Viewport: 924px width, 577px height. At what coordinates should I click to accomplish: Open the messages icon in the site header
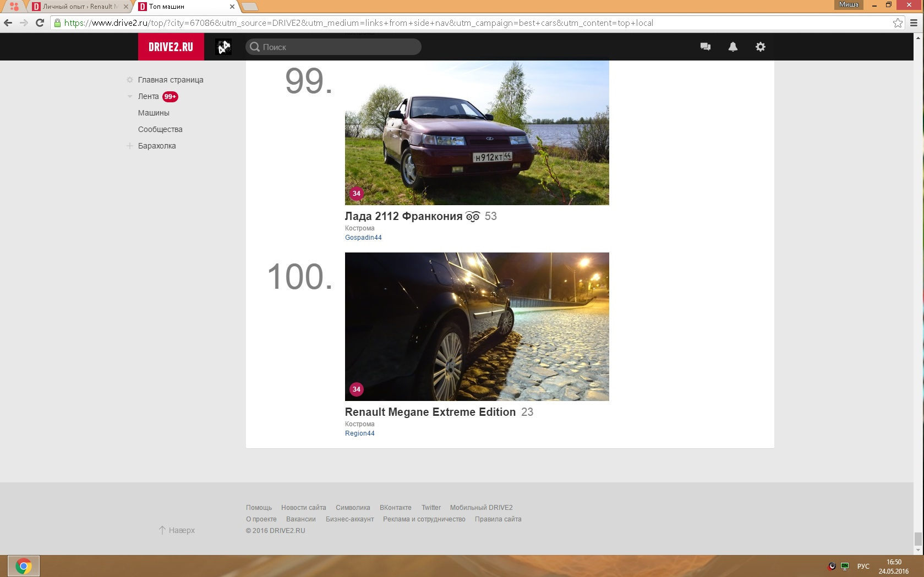[706, 47]
